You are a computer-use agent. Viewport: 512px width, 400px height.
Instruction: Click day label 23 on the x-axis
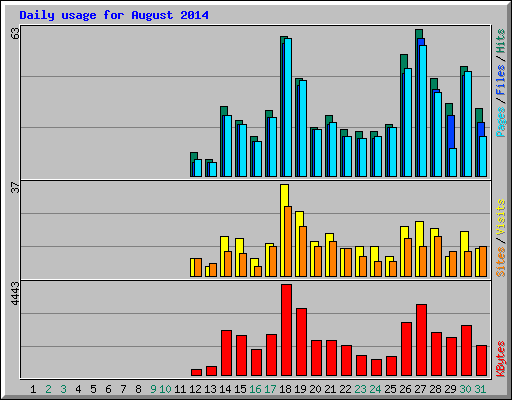coord(360,389)
